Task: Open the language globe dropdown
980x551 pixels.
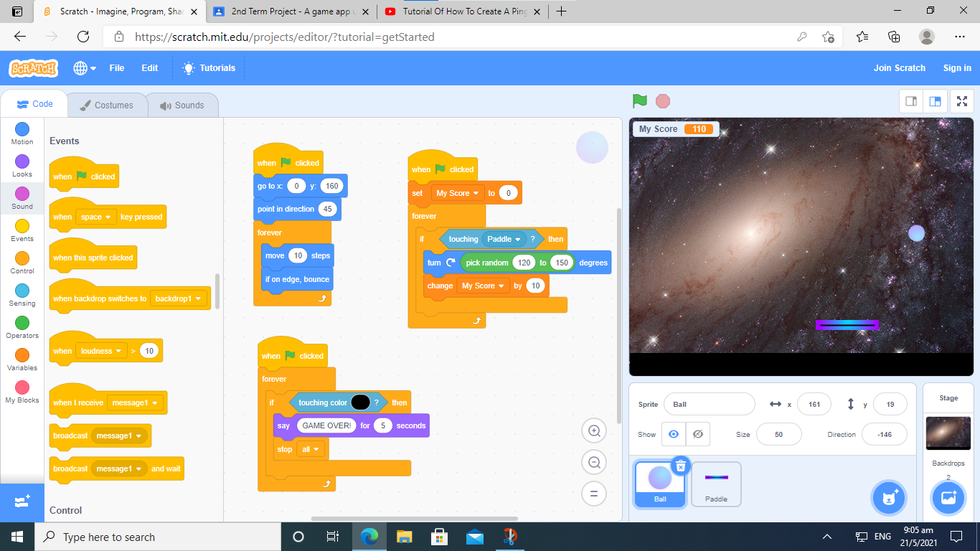Action: coord(83,68)
